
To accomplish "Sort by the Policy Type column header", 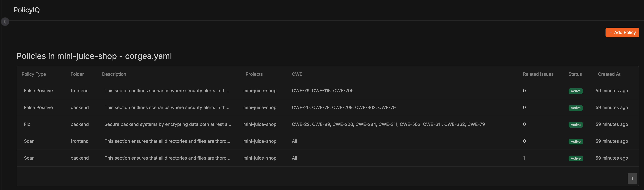I will coord(34,74).
